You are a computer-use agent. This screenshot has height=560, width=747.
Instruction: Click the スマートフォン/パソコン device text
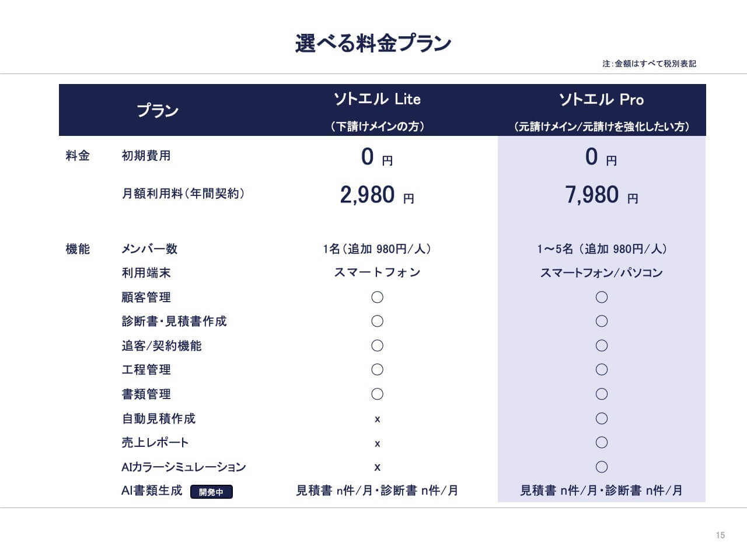601,273
